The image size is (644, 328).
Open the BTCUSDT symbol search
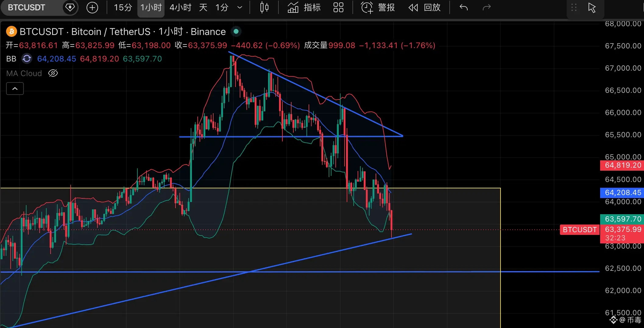[x=27, y=7]
